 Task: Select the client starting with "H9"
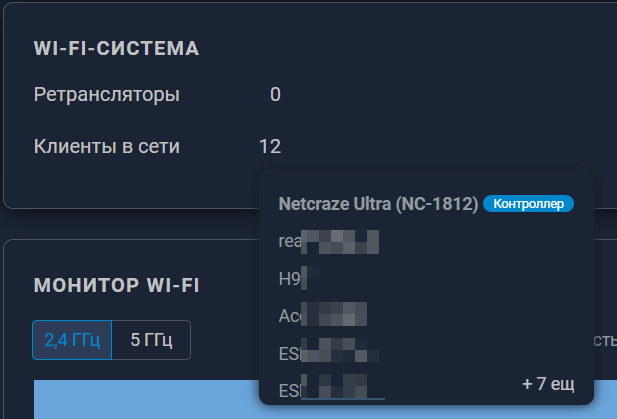click(299, 279)
